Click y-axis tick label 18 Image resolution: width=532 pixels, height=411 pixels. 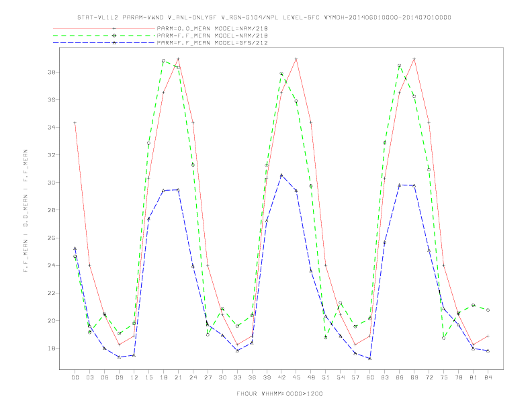52,349
